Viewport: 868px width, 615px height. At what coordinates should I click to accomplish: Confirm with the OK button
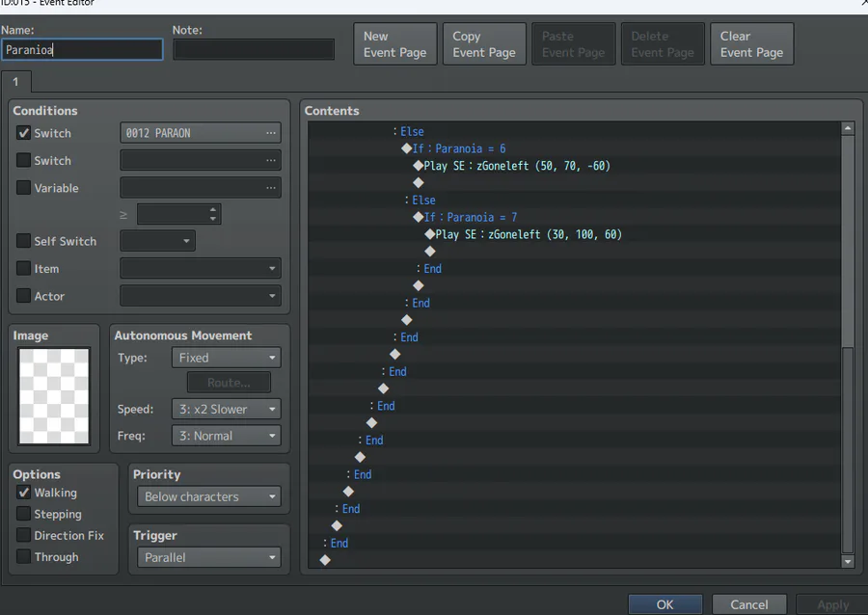tap(665, 604)
